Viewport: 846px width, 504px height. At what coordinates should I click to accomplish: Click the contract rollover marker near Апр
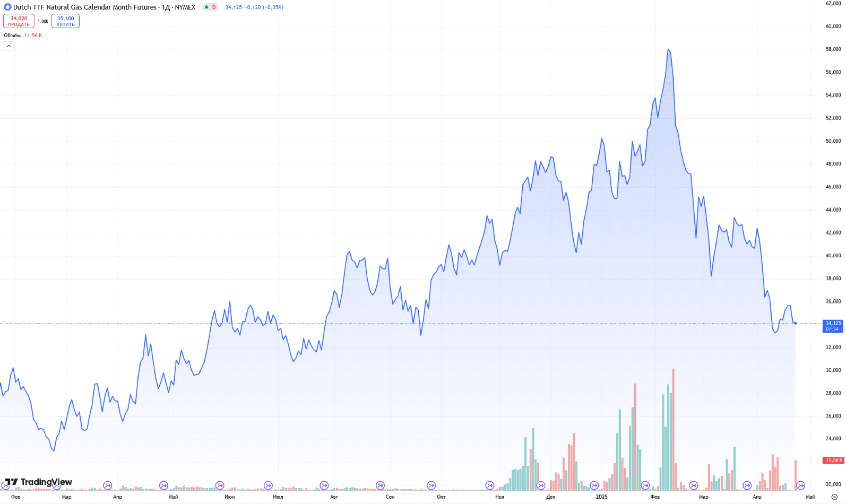[x=108, y=485]
